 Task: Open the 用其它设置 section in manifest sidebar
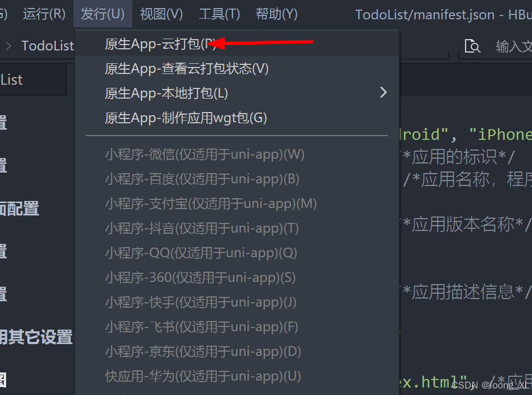[36, 337]
